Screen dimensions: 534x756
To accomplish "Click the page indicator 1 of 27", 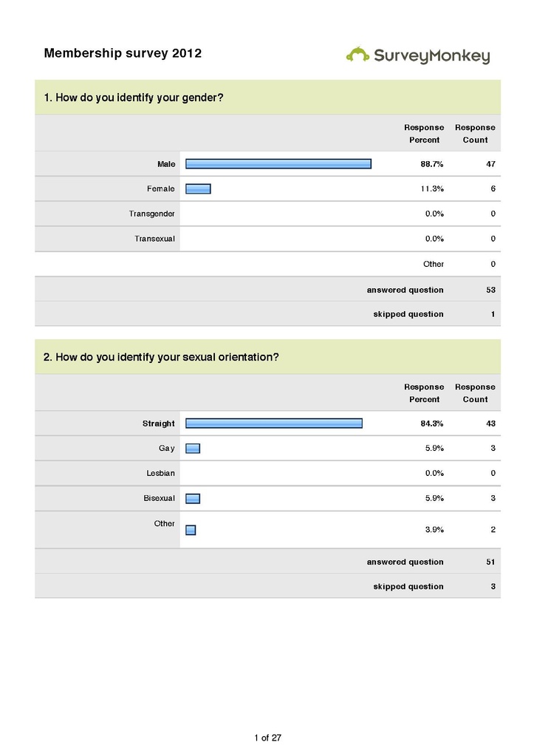I will pos(267,738).
